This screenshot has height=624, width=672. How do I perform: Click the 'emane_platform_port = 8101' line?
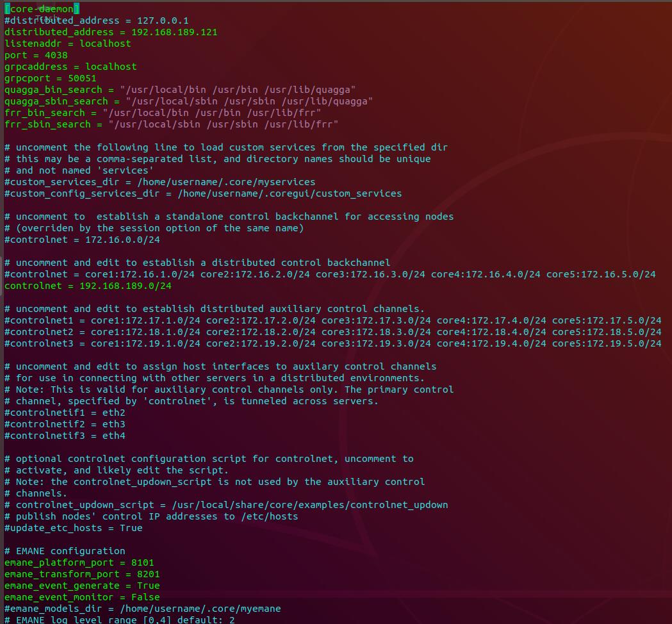(79, 563)
